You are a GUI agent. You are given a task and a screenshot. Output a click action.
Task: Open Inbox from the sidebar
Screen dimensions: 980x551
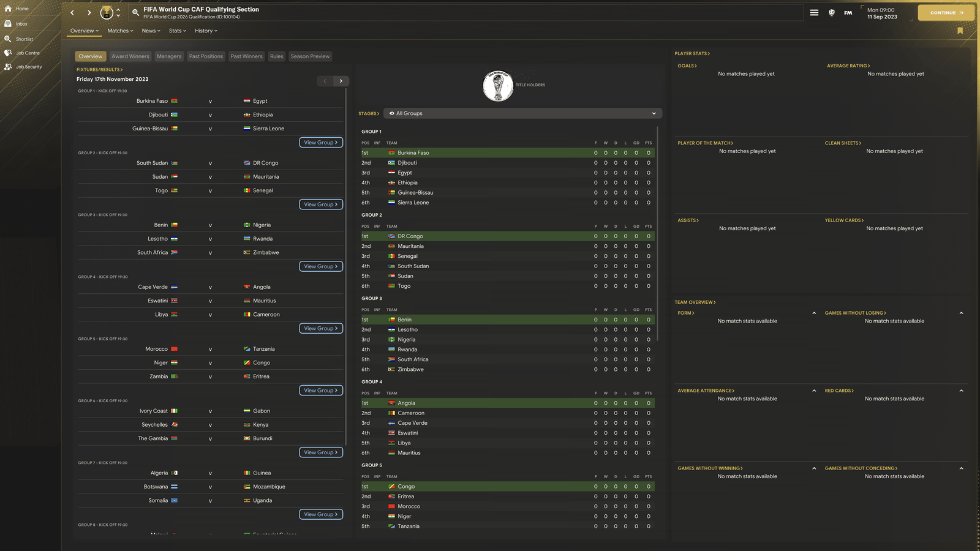[x=21, y=24]
